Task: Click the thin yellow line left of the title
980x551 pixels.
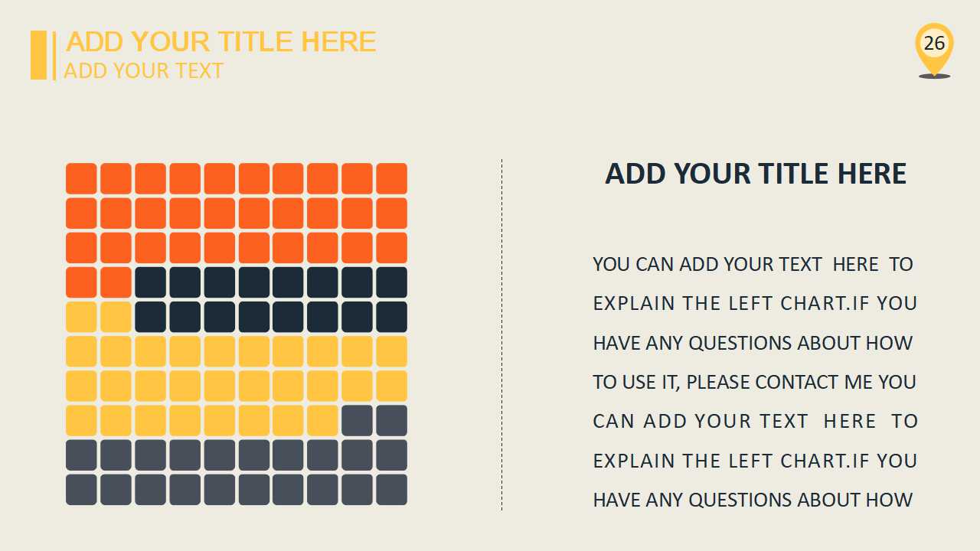Action: pos(54,55)
